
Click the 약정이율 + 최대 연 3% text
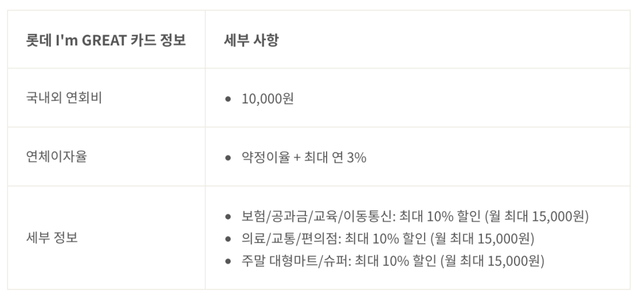click(304, 158)
